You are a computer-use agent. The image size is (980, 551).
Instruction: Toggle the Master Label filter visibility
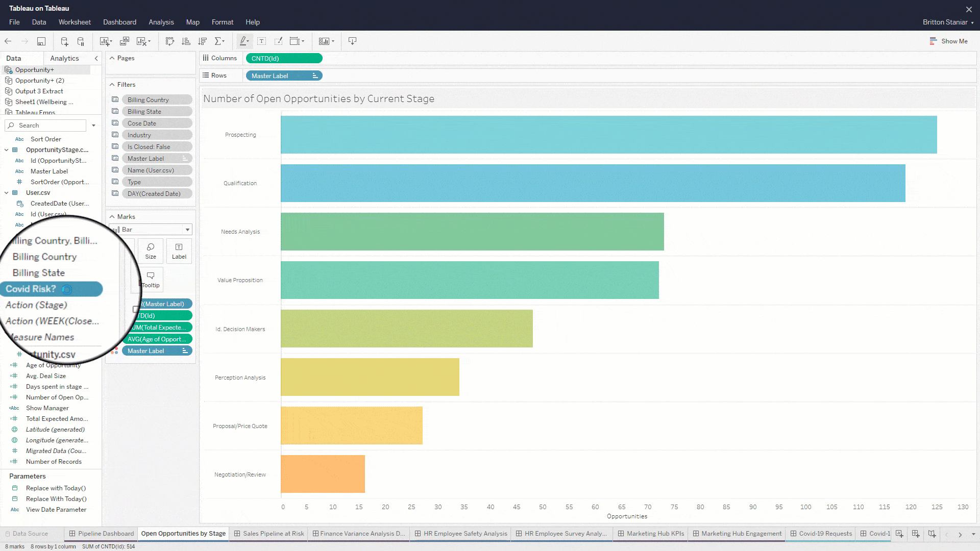coord(115,158)
